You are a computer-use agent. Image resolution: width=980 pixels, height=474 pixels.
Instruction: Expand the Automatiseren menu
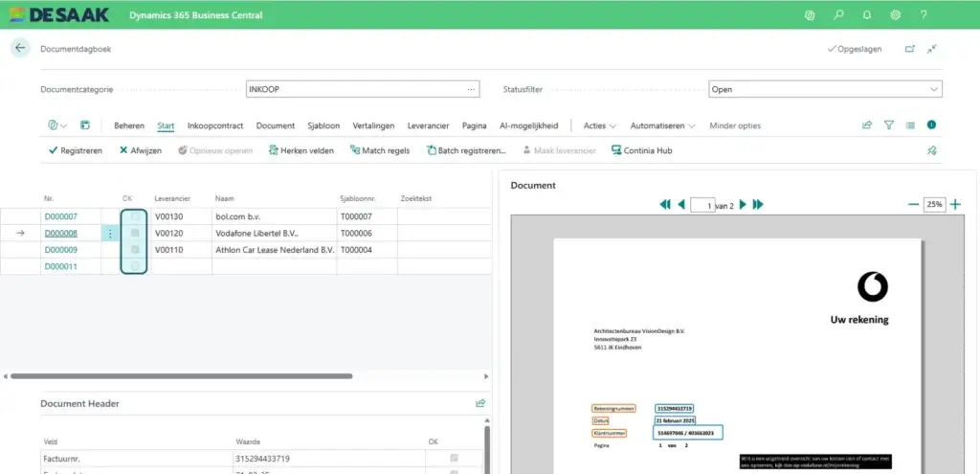click(663, 125)
